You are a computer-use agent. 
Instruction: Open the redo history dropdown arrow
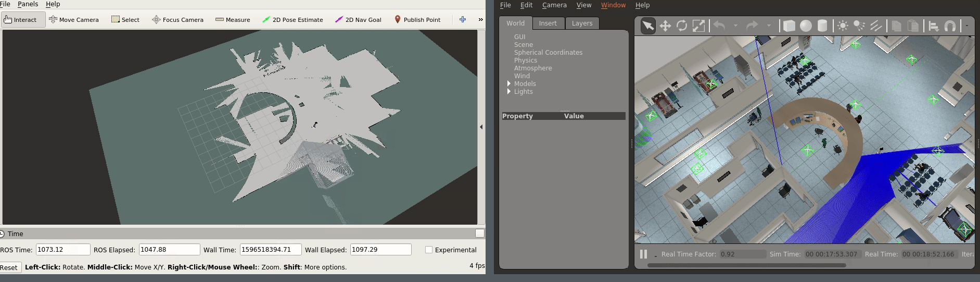point(769,26)
